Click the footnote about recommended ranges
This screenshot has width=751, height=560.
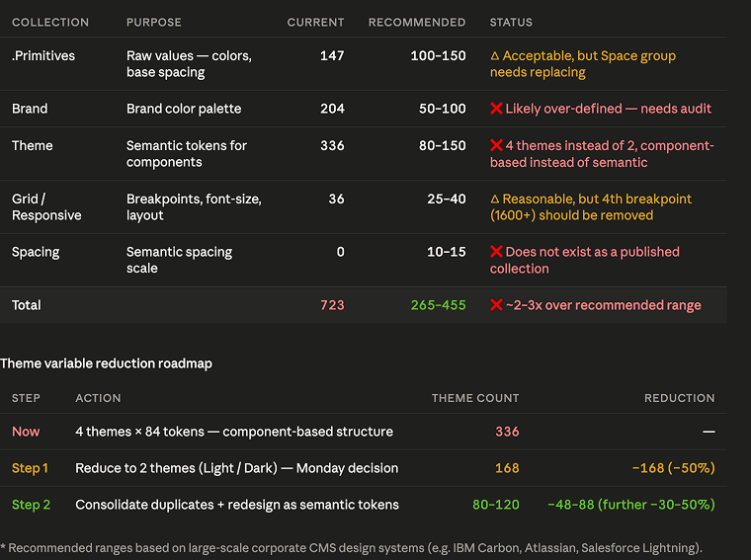[352, 548]
